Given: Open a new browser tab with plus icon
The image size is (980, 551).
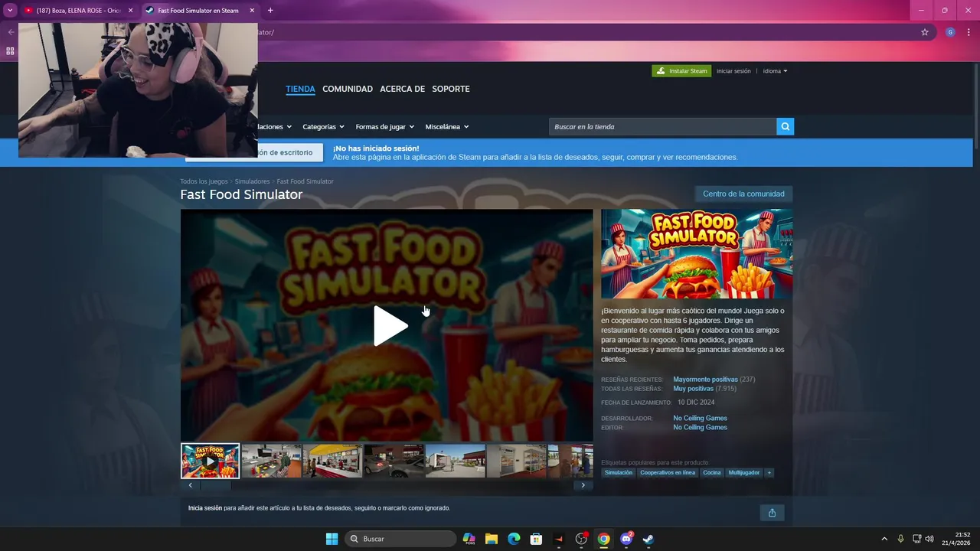Looking at the screenshot, I should click(270, 11).
